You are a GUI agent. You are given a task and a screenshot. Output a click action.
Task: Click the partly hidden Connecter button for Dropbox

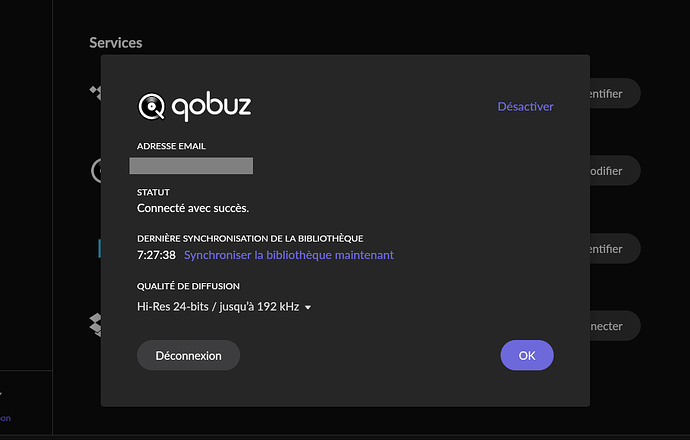point(615,326)
